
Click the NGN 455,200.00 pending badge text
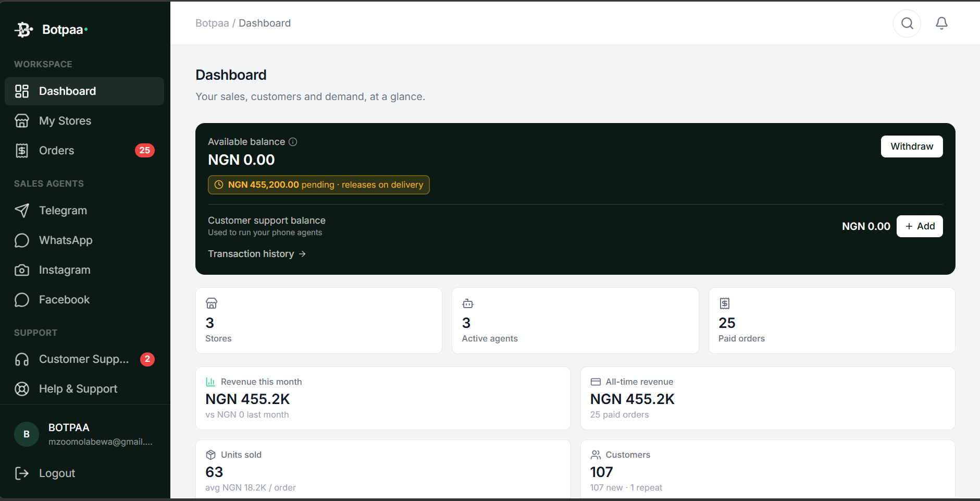click(326, 185)
